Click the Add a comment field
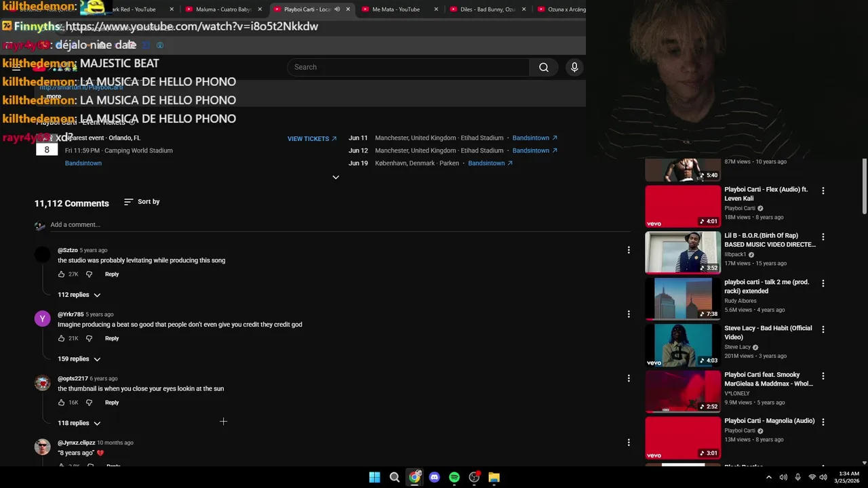Screen dimensions: 868x488 click(x=339, y=225)
